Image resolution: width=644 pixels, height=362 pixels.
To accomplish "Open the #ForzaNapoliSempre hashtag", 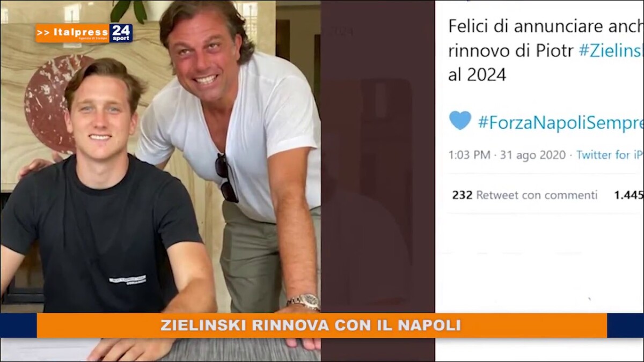I will [x=560, y=123].
